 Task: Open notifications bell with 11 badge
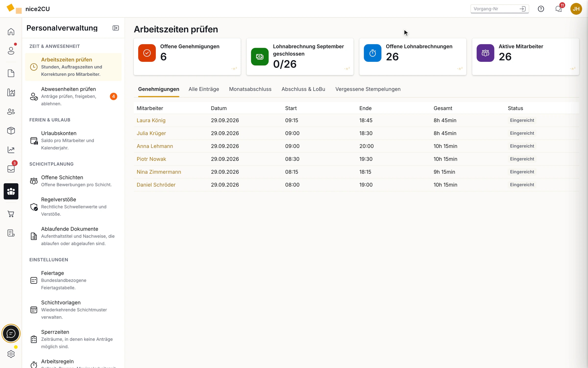coord(558,9)
